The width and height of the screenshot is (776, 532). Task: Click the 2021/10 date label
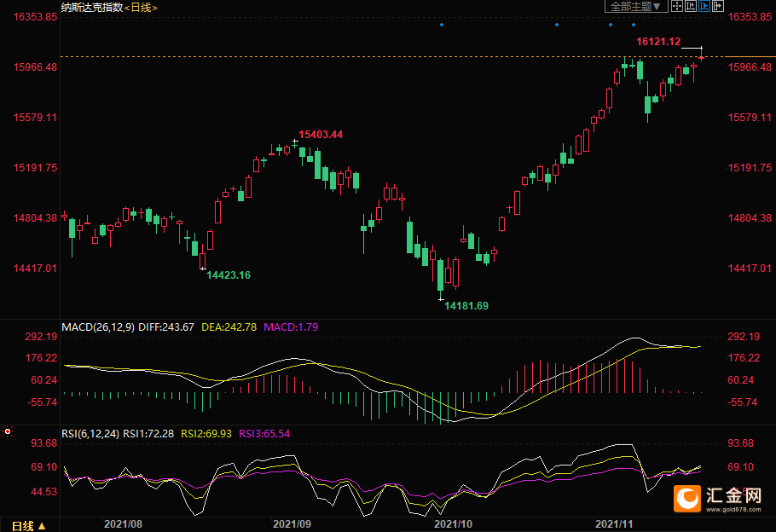click(454, 524)
